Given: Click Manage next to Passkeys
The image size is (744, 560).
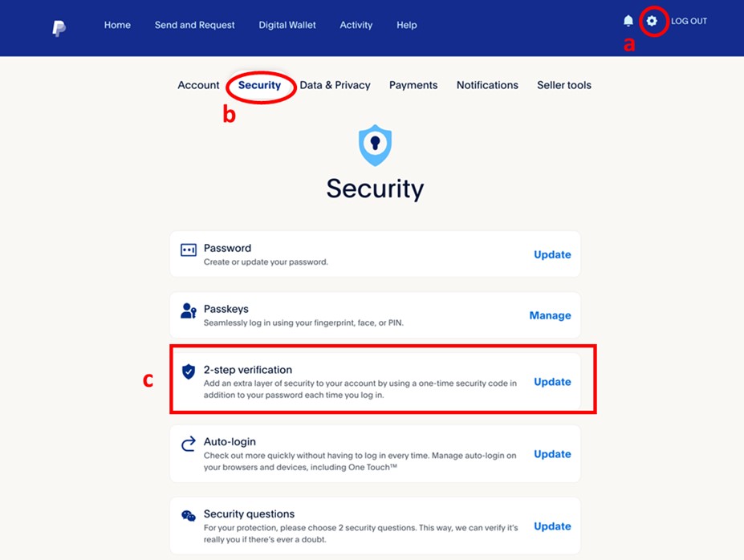Looking at the screenshot, I should [x=549, y=315].
